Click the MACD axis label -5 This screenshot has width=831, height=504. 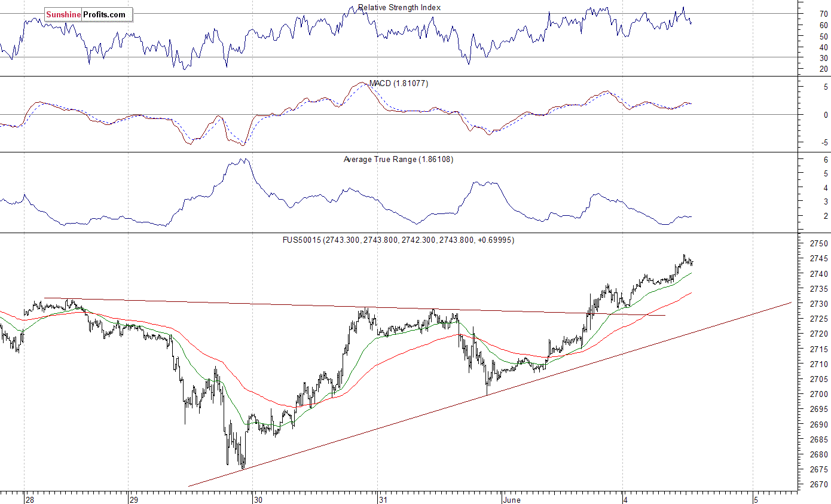825,142
